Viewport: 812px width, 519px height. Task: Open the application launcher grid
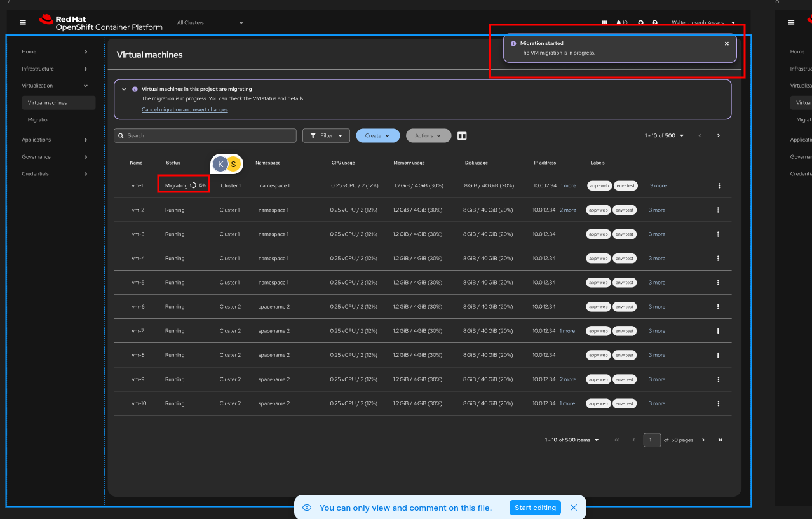coord(604,23)
